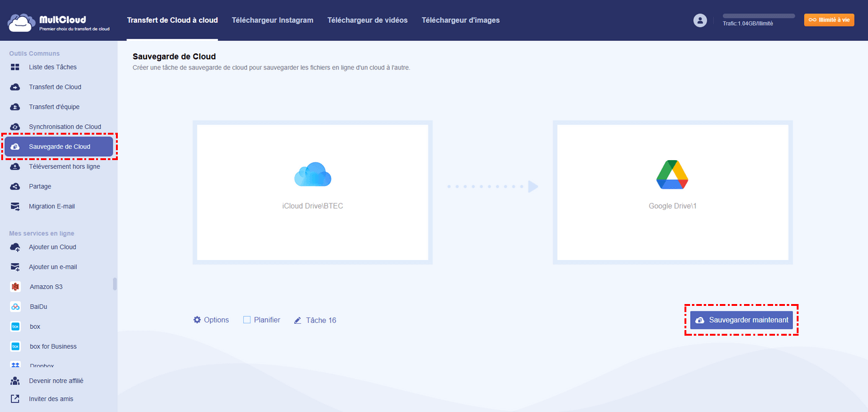Select the iCloud Drive\BTEC source box
Screen dimensions: 868x412
tap(312, 192)
